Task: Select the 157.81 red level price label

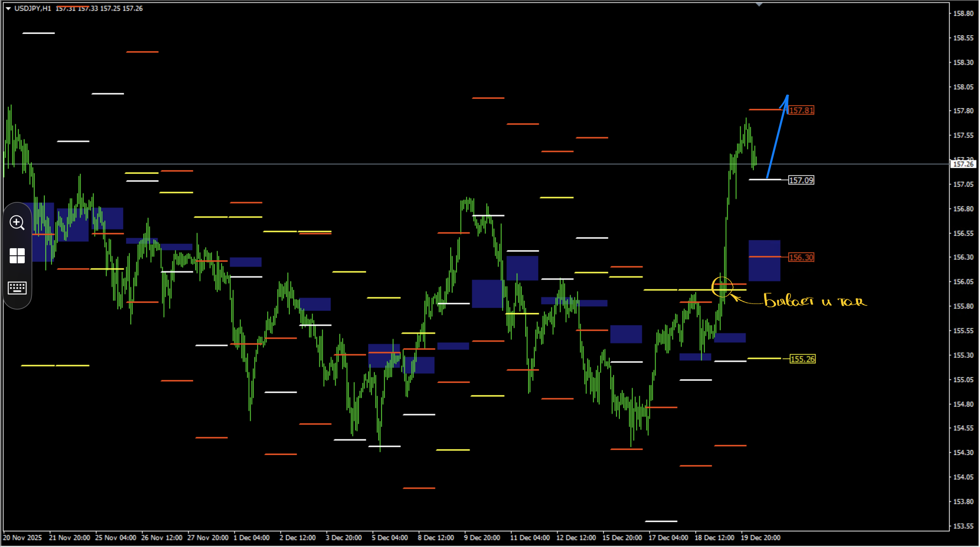Action: tap(801, 110)
